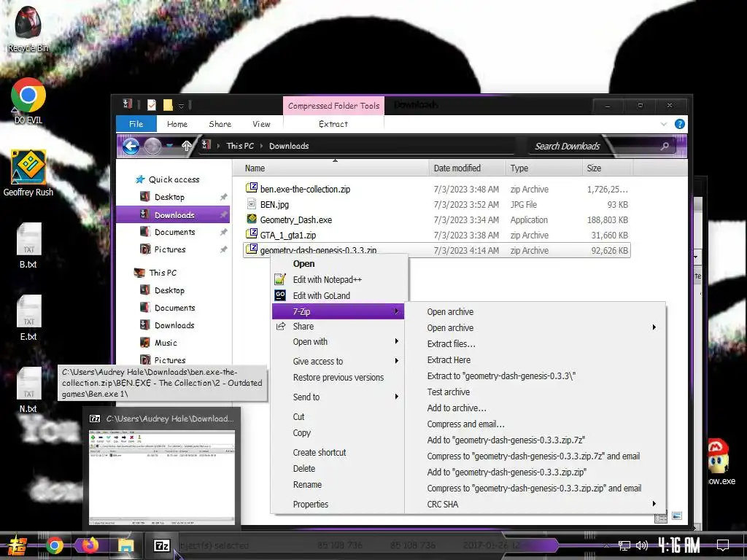Choose Add to archive… option
Viewport: 747px width, 560px height.
pos(457,408)
